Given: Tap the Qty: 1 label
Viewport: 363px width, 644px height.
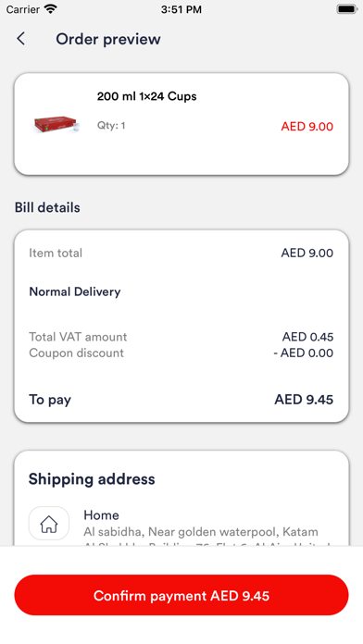Looking at the screenshot, I should [111, 125].
